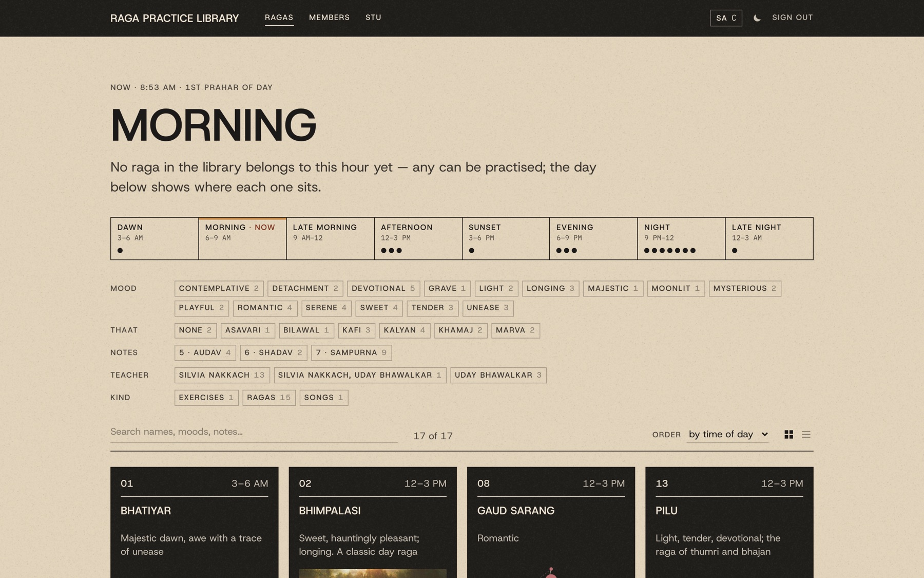Toggle the Contemplative mood filter
Screen dimensions: 924x578
(x=219, y=289)
